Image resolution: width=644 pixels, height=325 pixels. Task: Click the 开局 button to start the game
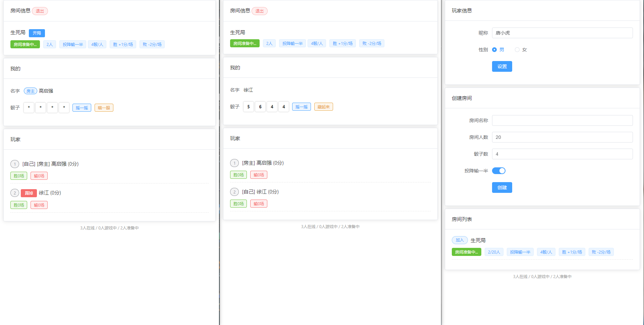[x=37, y=33]
